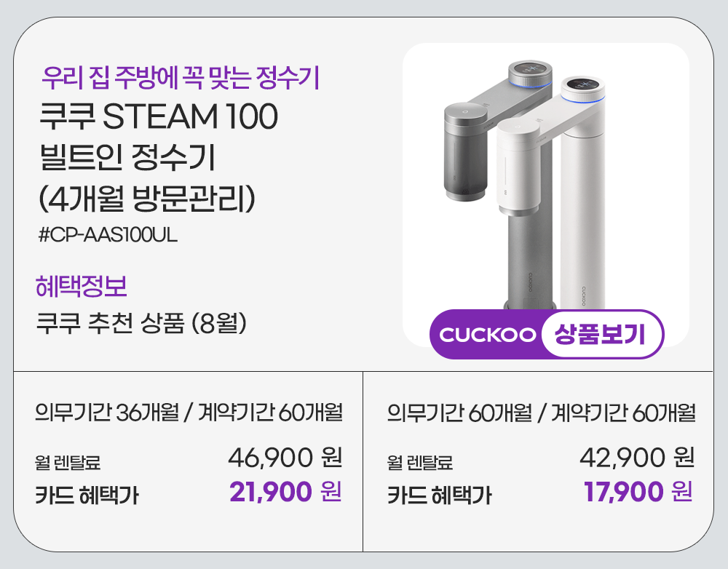This screenshot has height=569, width=728.
Task: Click the 쿠쿠 STEAM 100 product title
Action: pos(158,118)
